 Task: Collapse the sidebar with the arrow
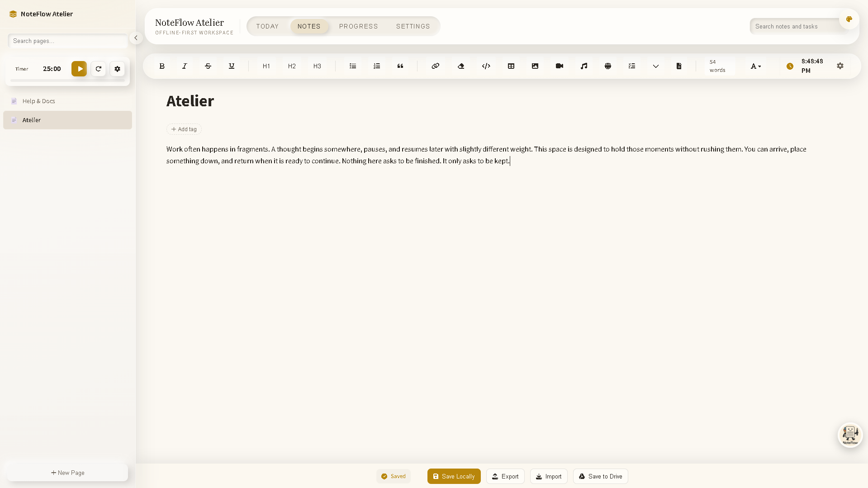136,38
